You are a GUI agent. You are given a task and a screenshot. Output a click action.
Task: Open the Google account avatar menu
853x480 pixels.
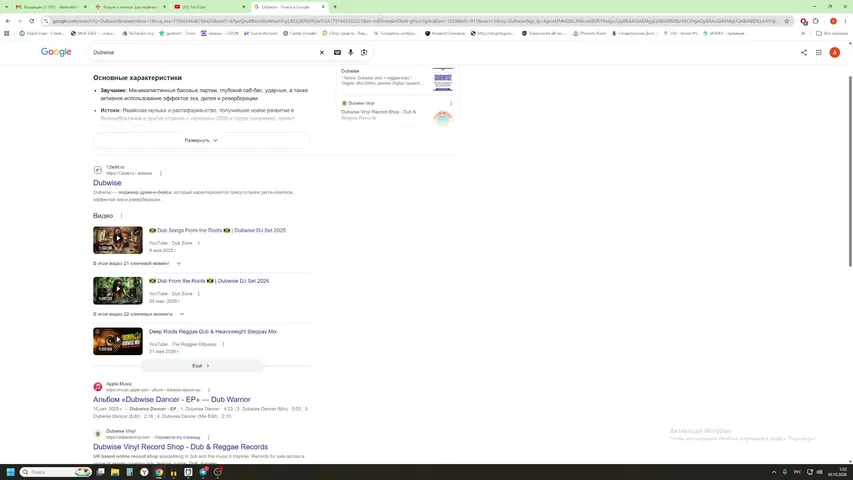point(835,52)
